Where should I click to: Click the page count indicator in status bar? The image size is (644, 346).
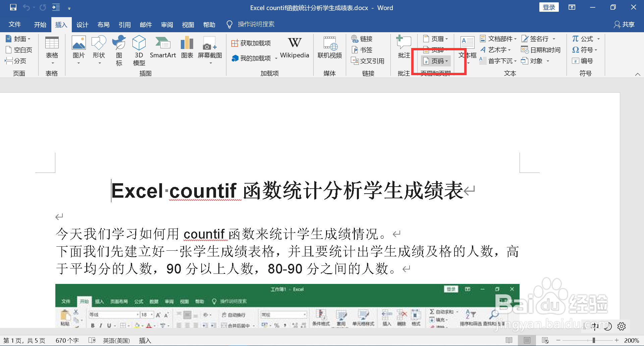point(24,340)
